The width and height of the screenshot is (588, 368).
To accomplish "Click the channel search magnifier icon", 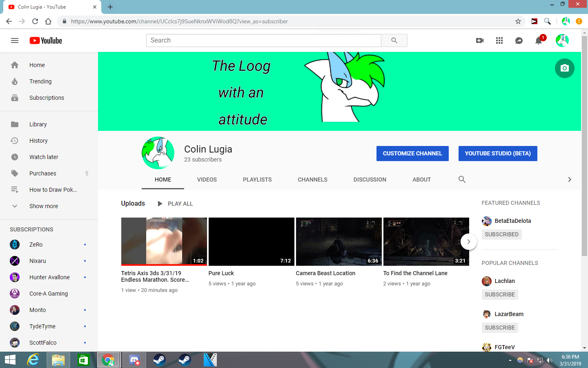I will (462, 180).
